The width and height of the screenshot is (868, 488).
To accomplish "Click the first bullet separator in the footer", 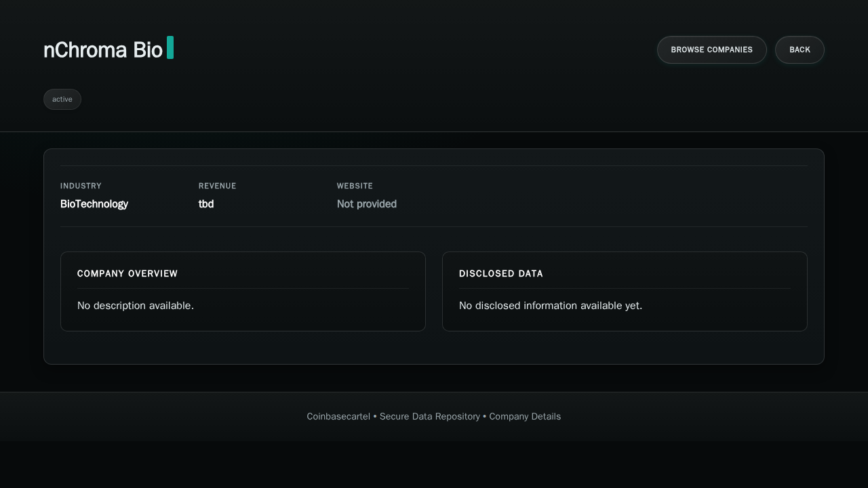I will 375,416.
